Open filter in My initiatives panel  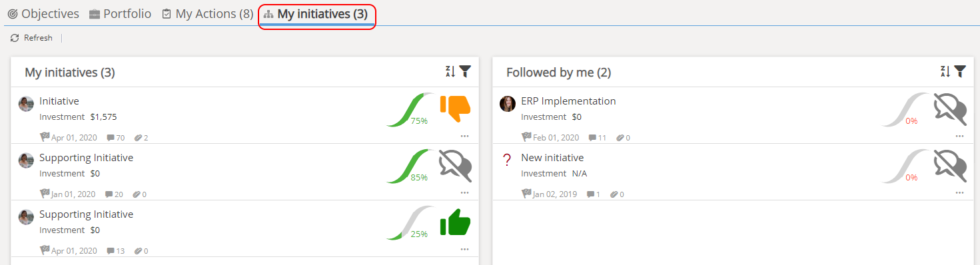pos(465,71)
